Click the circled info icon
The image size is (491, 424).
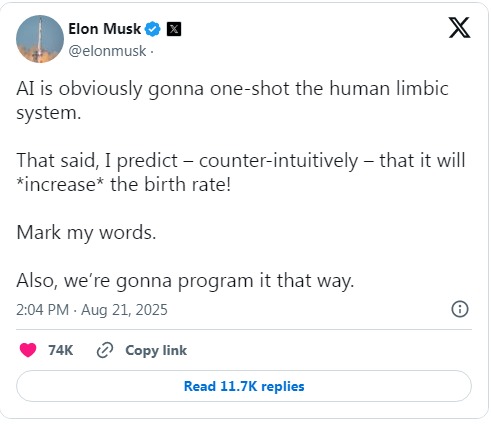pyautogui.click(x=460, y=309)
